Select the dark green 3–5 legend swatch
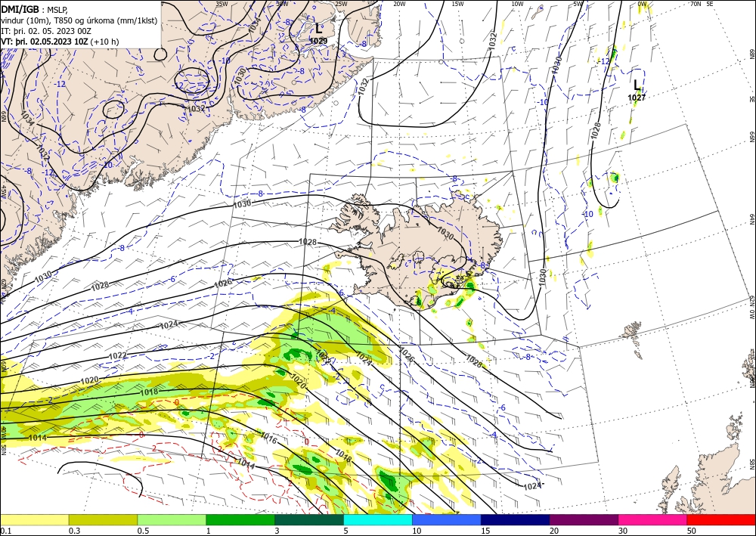Screen dimensions: 756x536 tap(309, 519)
